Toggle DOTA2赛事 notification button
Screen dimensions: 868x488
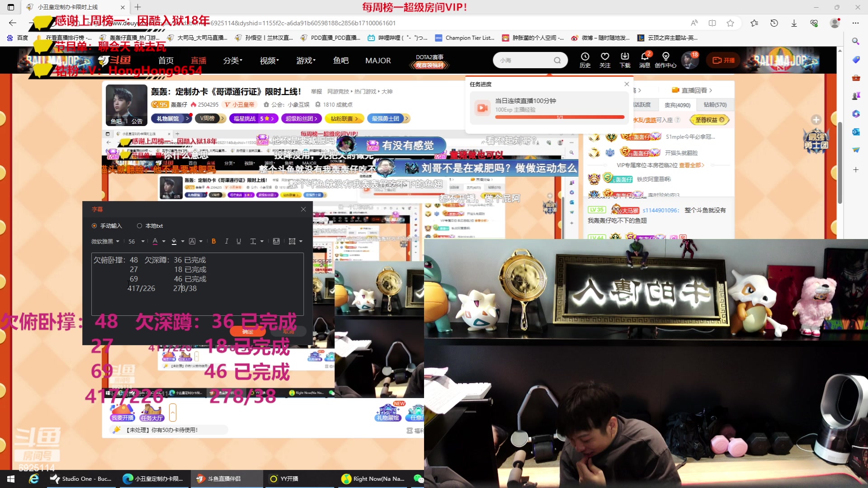[429, 60]
